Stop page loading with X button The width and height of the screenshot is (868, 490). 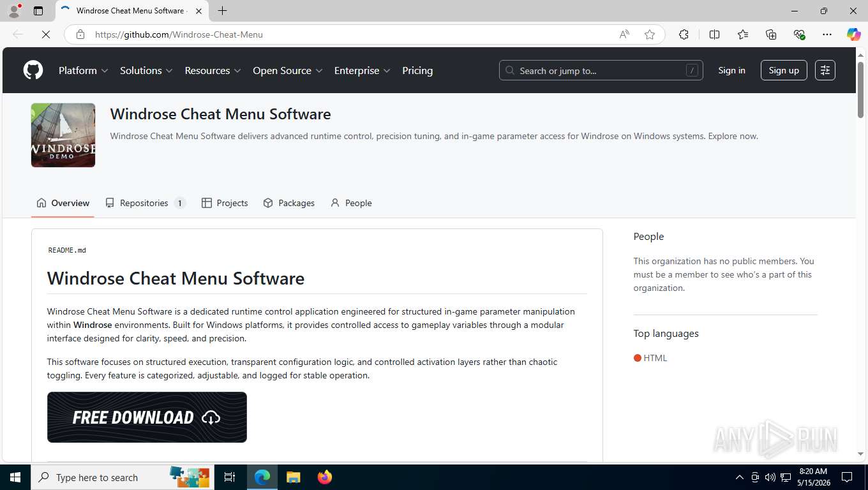point(46,34)
